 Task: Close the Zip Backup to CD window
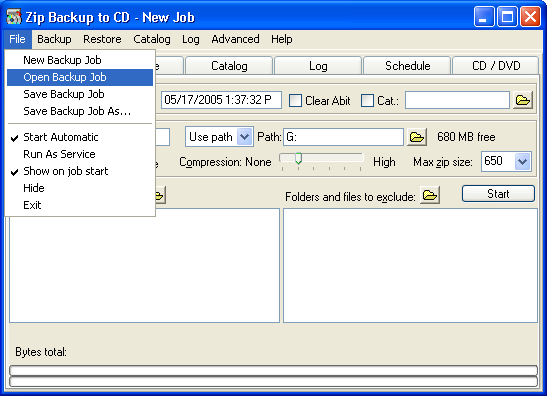[530, 17]
